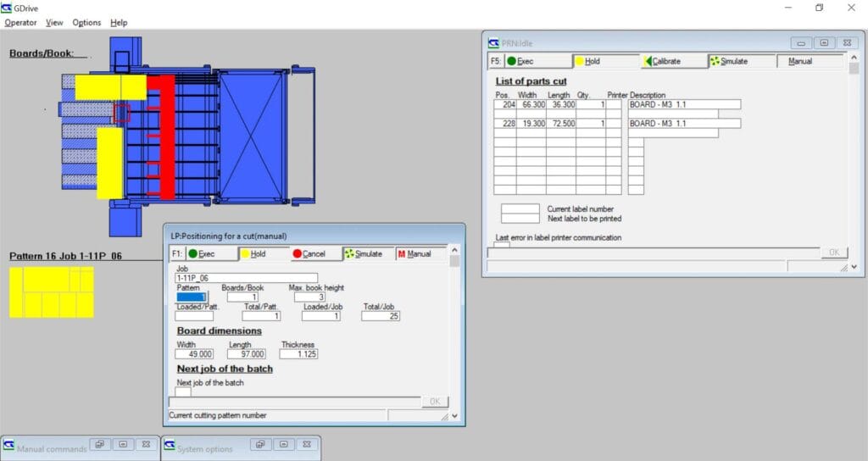The width and height of the screenshot is (868, 461).
Task: Click Simulate in the PRN window
Action: click(x=742, y=61)
